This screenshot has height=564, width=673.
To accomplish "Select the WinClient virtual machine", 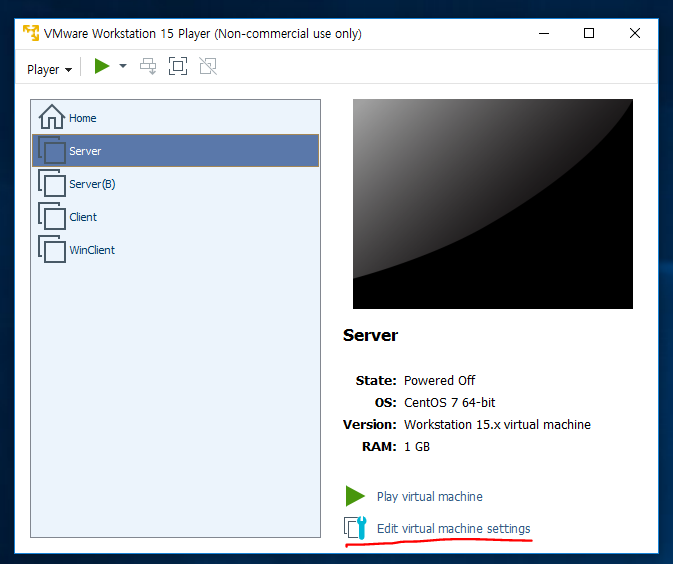I will pyautogui.click(x=176, y=250).
